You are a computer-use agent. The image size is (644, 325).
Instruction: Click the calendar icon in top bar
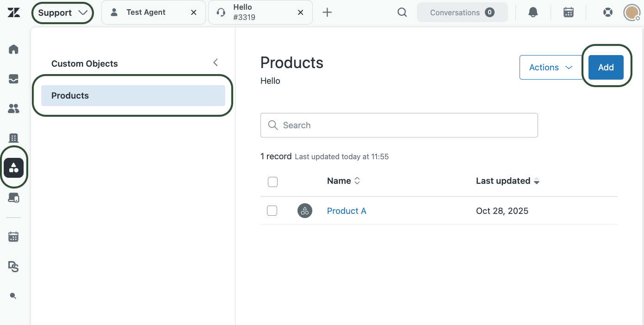point(568,12)
